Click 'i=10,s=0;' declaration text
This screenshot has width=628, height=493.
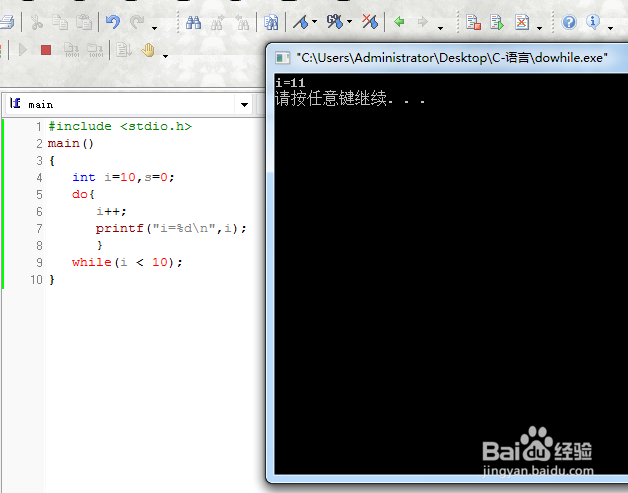tap(139, 177)
